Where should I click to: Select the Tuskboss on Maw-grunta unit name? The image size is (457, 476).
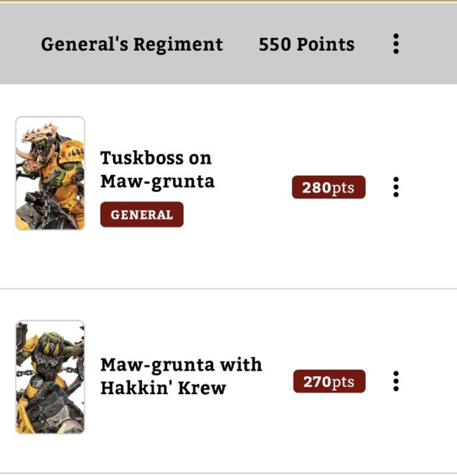157,169
